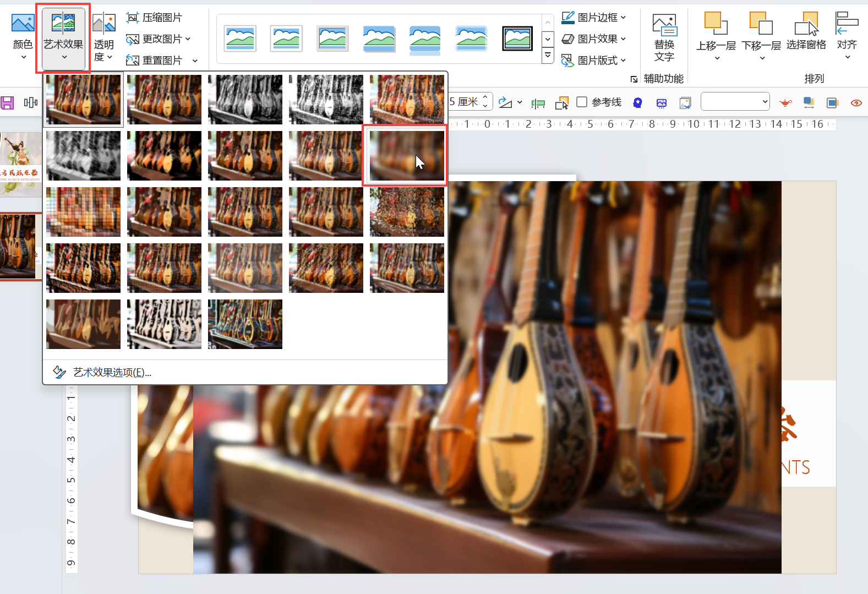
Task: Go to next row of the picture styles gallery
Action: click(x=548, y=39)
